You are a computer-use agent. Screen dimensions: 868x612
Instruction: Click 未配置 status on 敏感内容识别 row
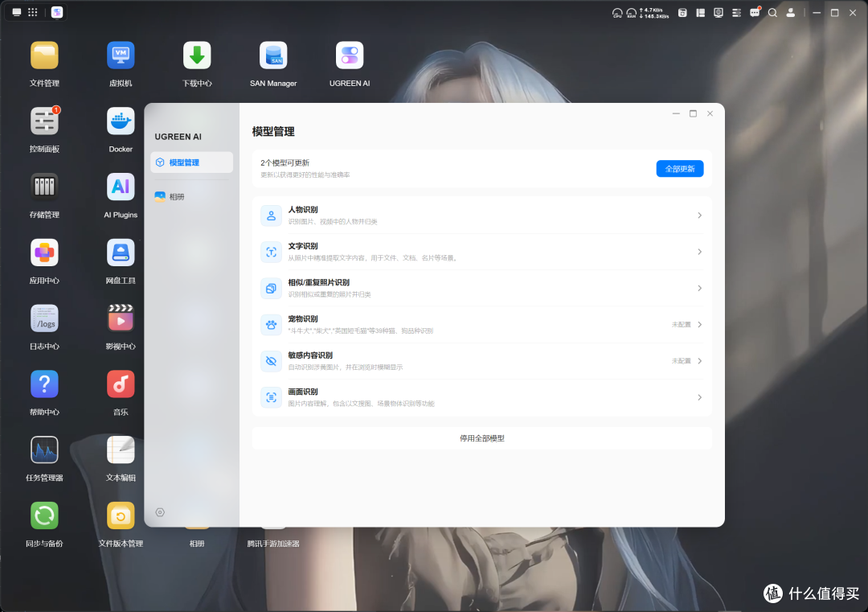pyautogui.click(x=681, y=361)
